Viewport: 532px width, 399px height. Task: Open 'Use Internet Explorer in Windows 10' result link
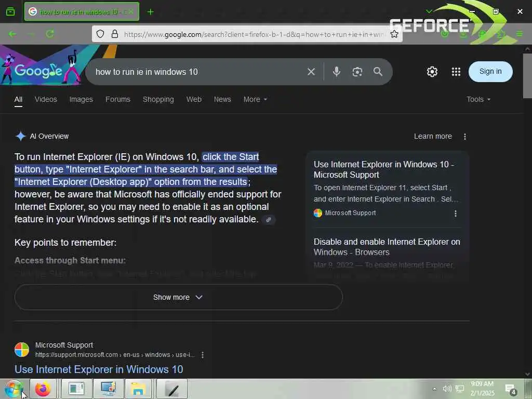[x=99, y=369]
